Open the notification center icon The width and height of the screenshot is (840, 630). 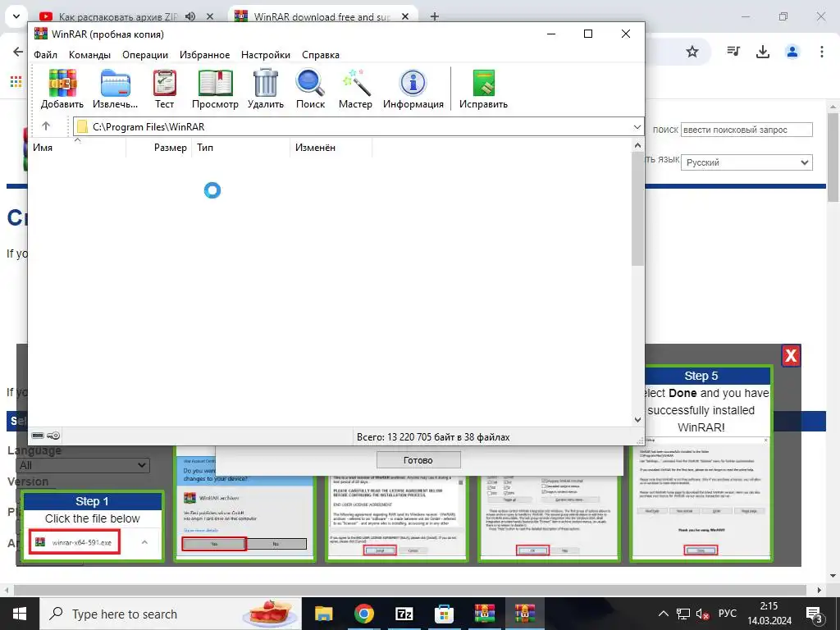[814, 614]
